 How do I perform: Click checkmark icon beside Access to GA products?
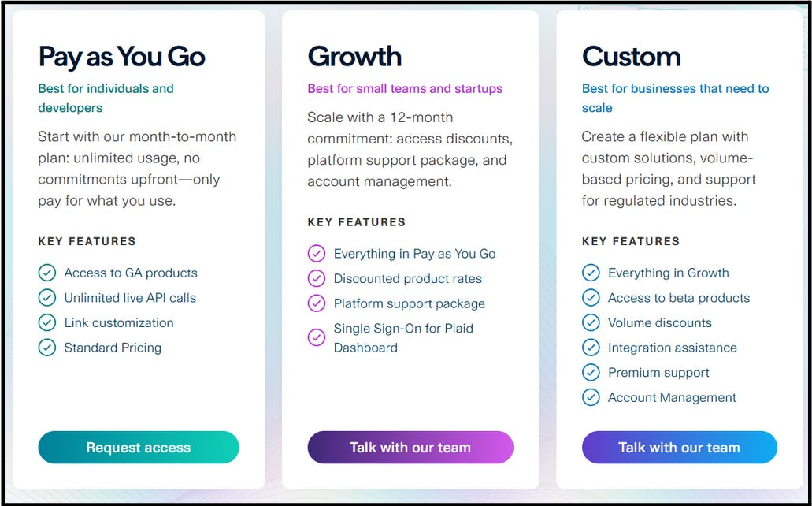pyautogui.click(x=47, y=273)
